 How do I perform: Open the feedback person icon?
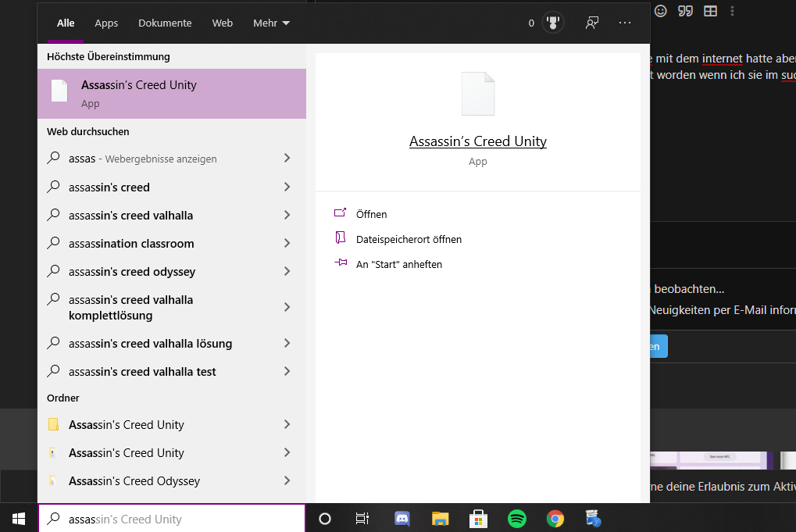(592, 23)
